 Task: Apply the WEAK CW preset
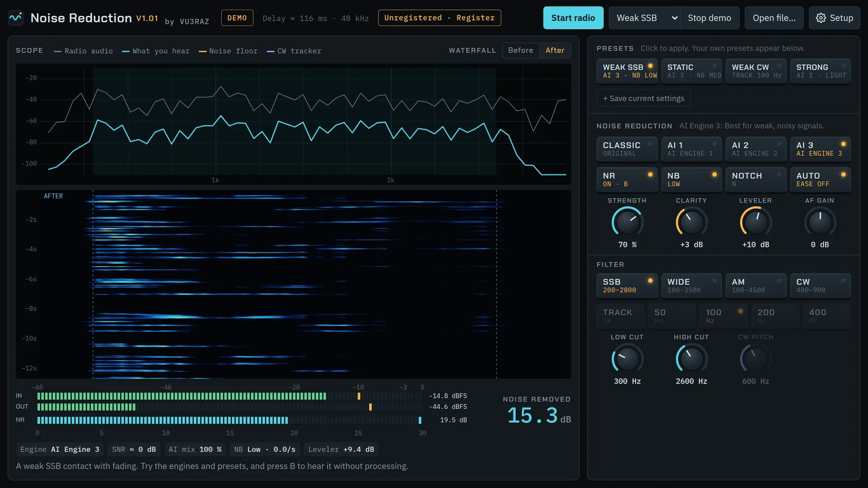pos(756,71)
